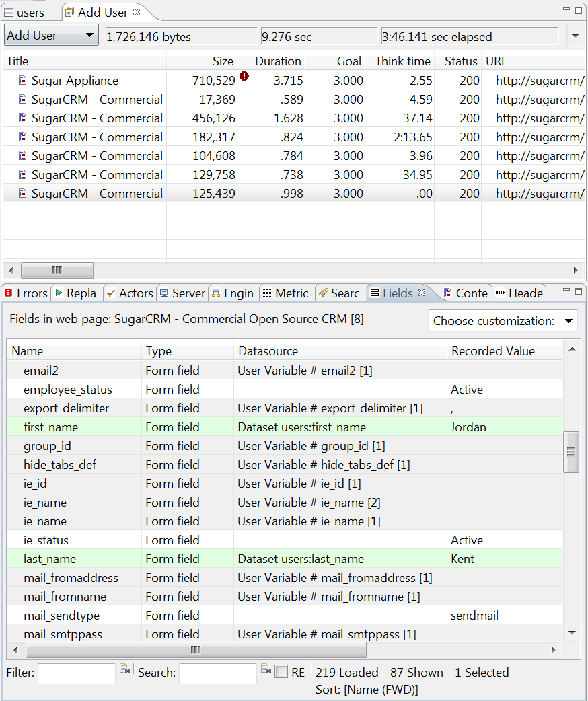The width and height of the screenshot is (588, 701).
Task: Sort fields by the Recorded Value column header
Action: click(505, 351)
